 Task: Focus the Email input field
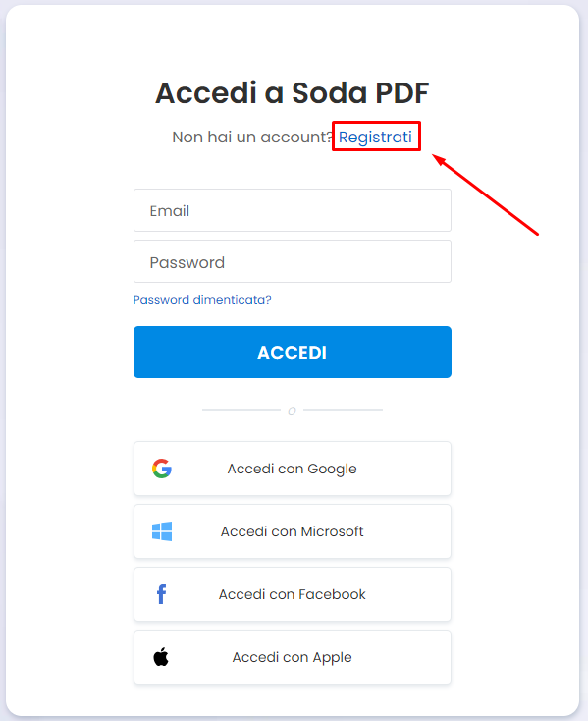(x=293, y=210)
